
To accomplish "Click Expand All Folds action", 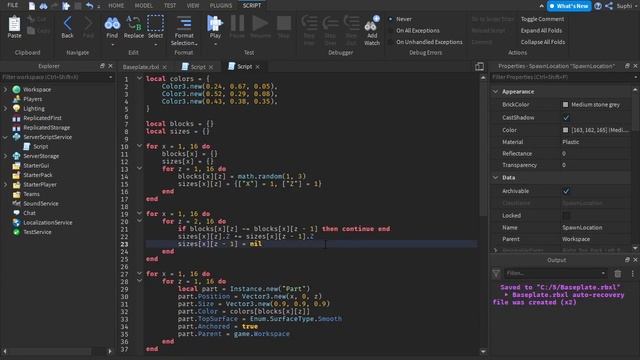I will (x=541, y=31).
